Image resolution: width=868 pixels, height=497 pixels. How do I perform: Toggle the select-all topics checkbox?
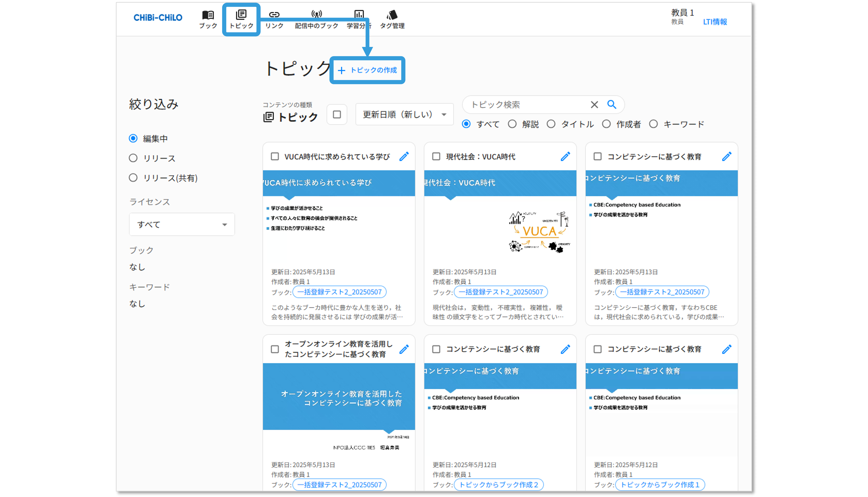click(x=337, y=114)
